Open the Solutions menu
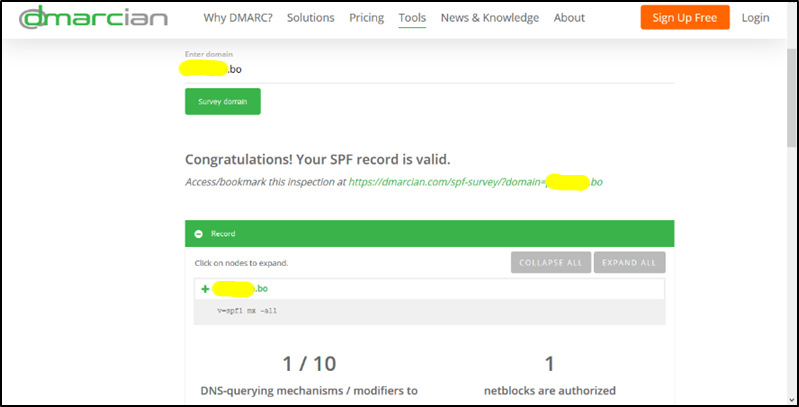 (x=311, y=18)
